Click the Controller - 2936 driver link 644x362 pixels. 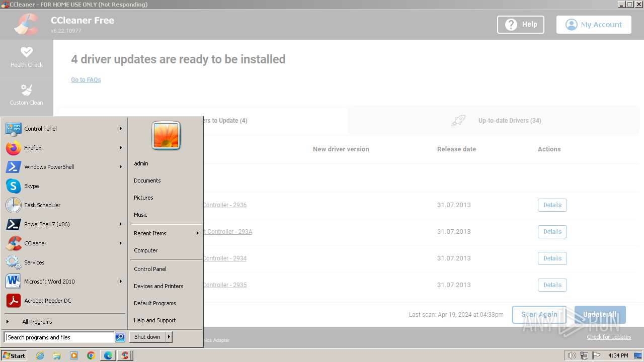[225, 205]
